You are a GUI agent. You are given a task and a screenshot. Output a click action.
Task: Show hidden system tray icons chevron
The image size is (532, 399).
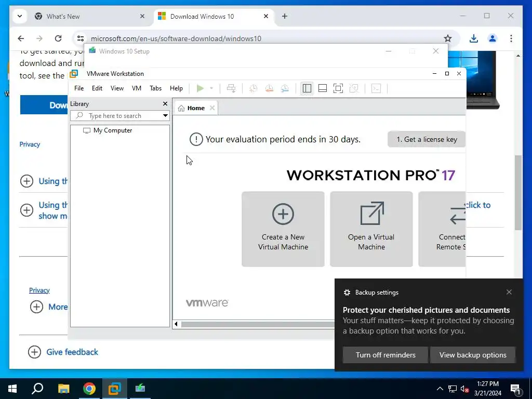(x=440, y=389)
